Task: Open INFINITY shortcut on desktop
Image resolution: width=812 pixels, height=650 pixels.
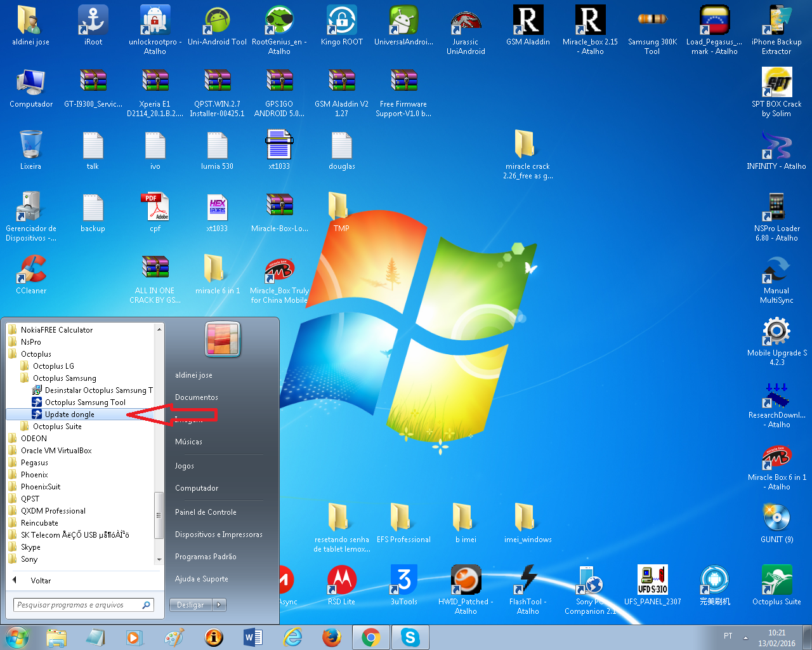Action: tap(776, 150)
